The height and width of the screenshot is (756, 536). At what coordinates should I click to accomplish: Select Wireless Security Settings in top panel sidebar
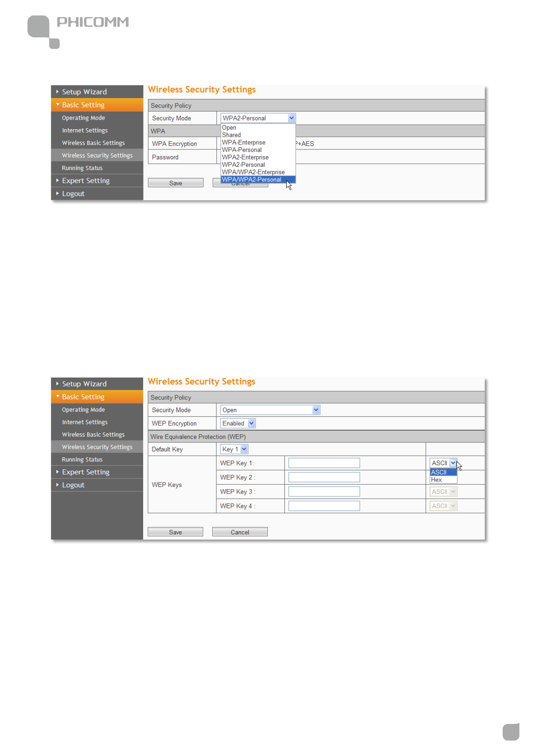tap(97, 155)
